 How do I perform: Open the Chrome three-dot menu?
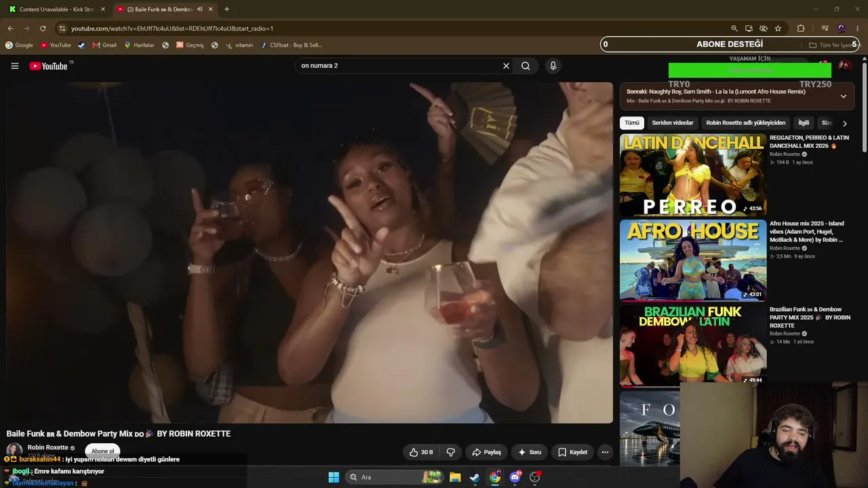(x=858, y=28)
